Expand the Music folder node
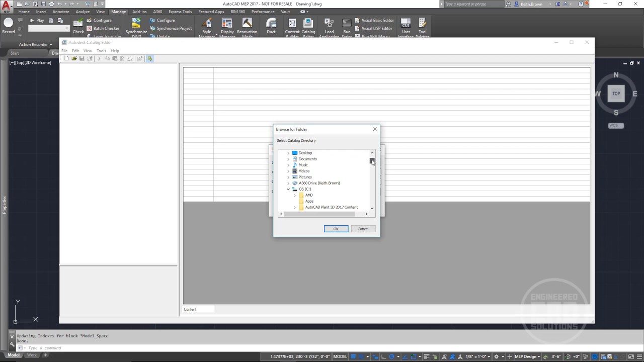 coord(288,165)
